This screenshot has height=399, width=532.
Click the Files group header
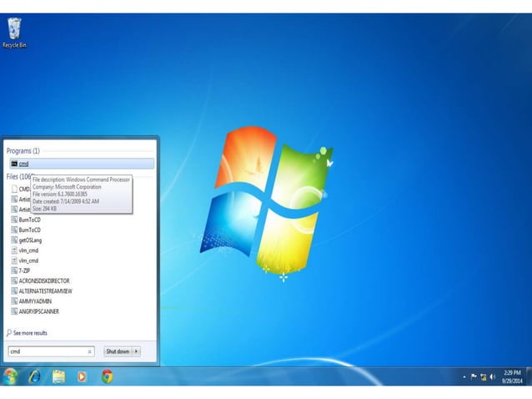coord(19,177)
